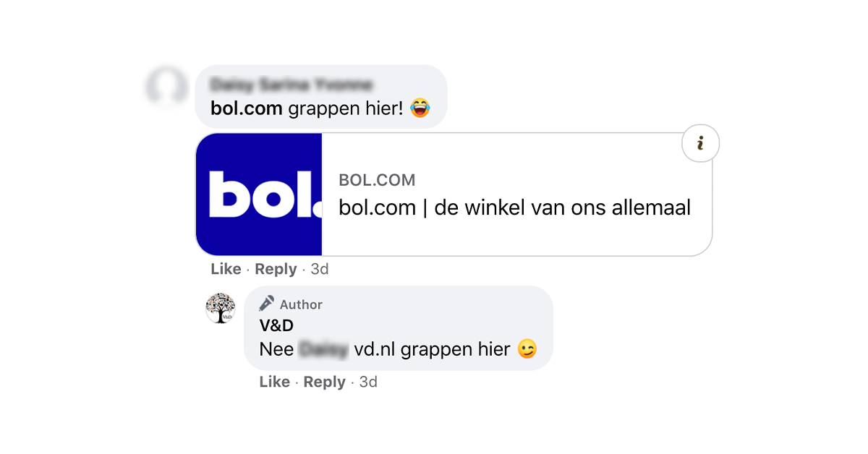Reply to the V&D author comment
This screenshot has height=454, width=868.
pos(324,382)
